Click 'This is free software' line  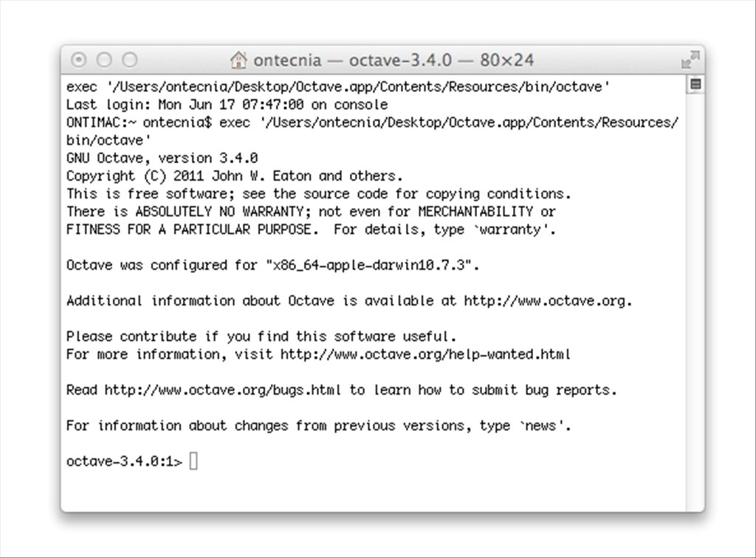319,193
